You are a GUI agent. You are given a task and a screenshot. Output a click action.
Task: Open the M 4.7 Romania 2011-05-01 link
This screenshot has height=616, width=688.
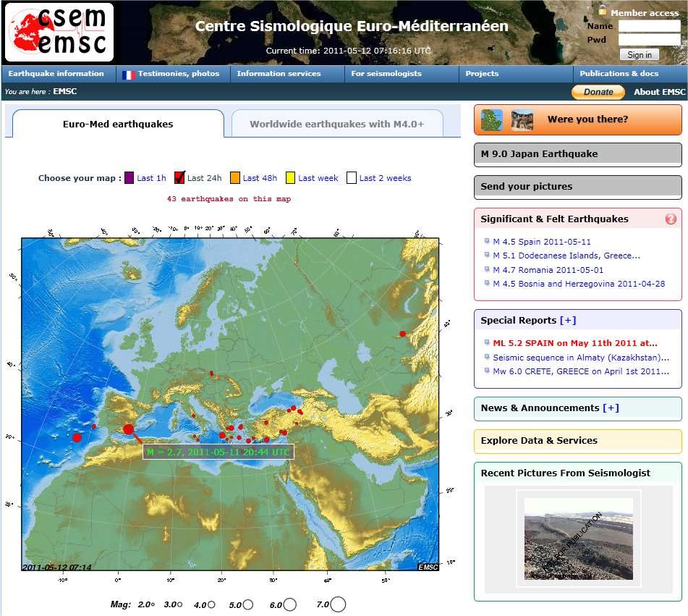coord(548,270)
